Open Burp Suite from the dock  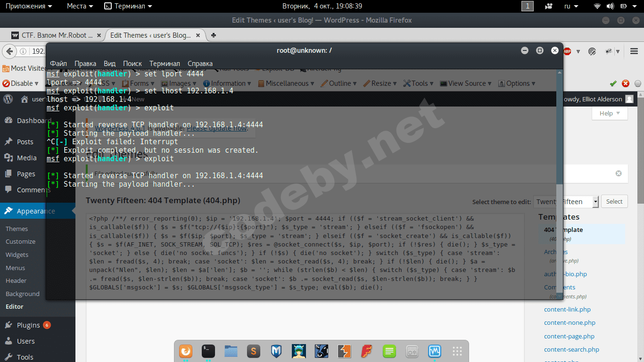pos(344,351)
